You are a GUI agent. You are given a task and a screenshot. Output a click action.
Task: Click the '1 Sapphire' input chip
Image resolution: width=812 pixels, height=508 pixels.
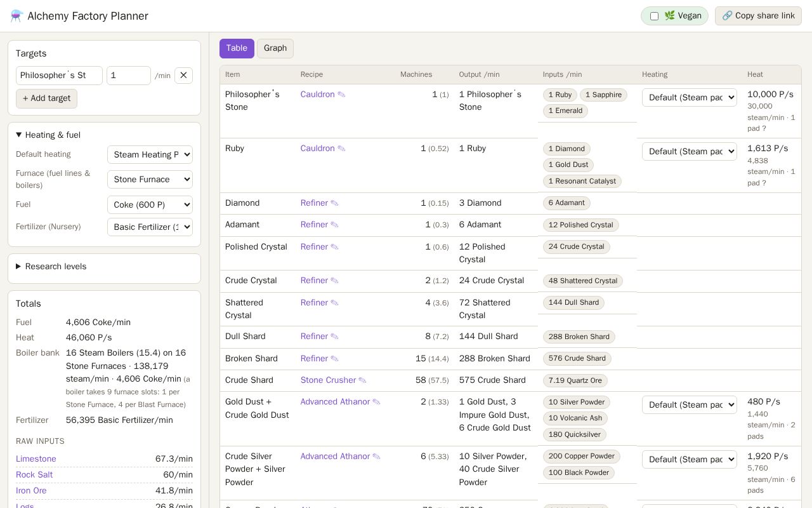[603, 95]
